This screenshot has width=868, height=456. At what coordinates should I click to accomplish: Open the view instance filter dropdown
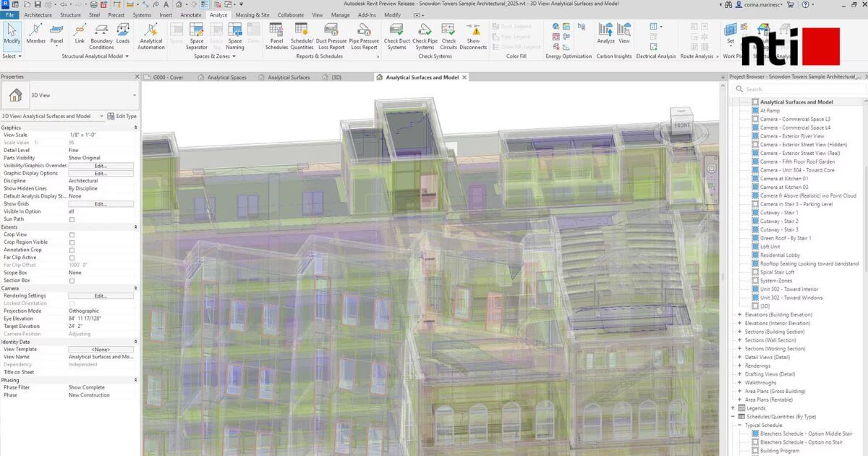pyautogui.click(x=102, y=116)
